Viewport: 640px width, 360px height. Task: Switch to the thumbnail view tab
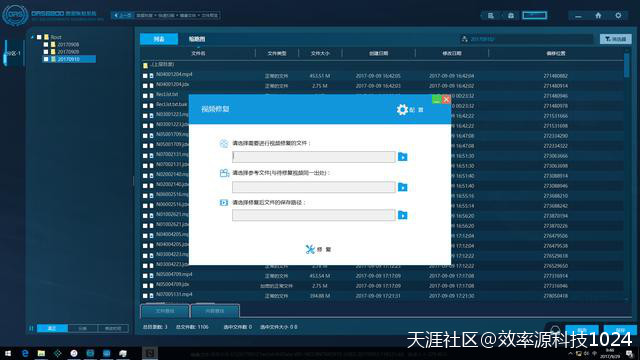[197, 39]
